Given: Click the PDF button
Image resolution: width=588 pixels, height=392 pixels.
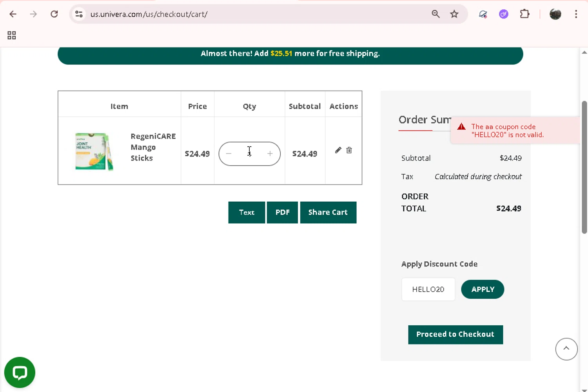Looking at the screenshot, I should [282, 212].
